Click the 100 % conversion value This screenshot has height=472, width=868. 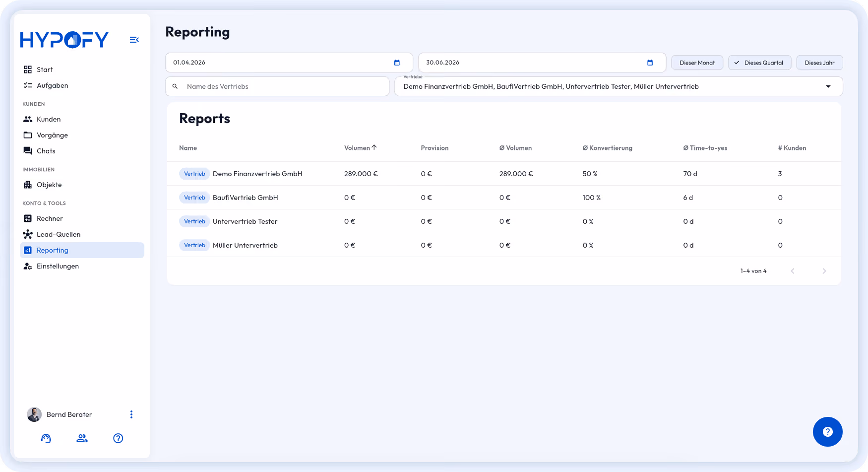pyautogui.click(x=591, y=198)
